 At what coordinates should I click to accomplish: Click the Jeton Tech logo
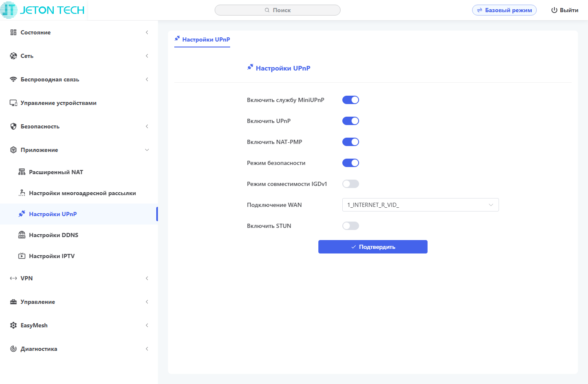pyautogui.click(x=43, y=10)
